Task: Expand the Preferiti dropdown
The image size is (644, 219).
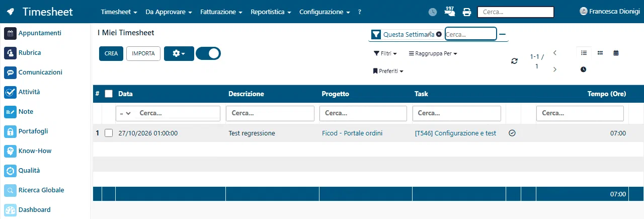Action: pyautogui.click(x=388, y=71)
